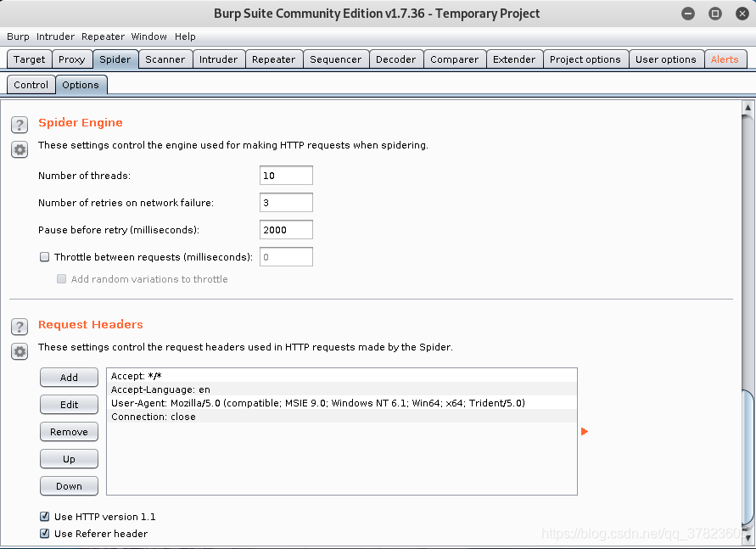Image resolution: width=756 pixels, height=549 pixels.
Task: Open the Burp menu
Action: tap(18, 36)
